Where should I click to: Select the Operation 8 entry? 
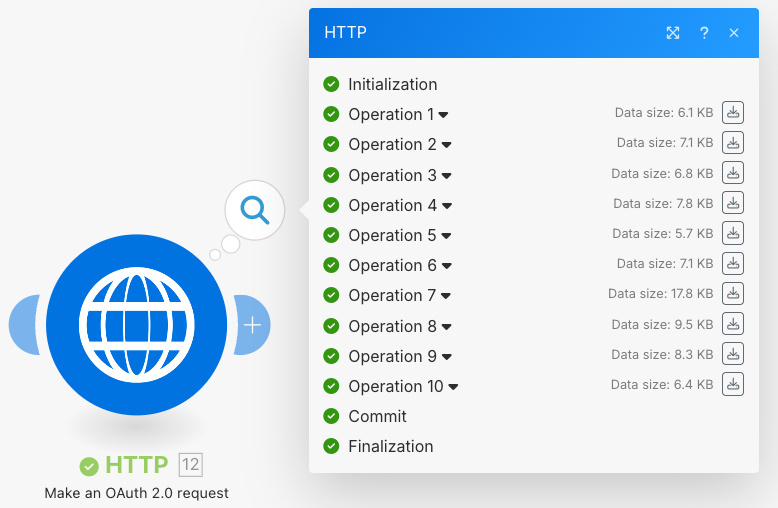(x=392, y=326)
